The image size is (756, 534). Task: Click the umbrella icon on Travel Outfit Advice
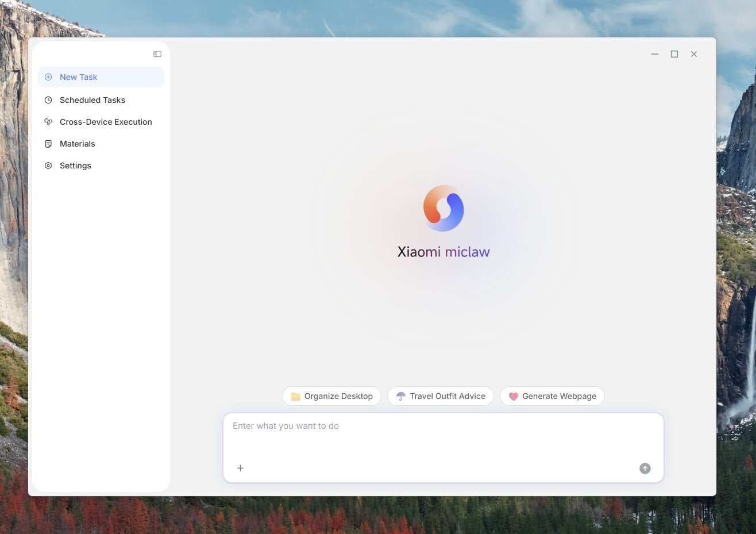point(401,395)
